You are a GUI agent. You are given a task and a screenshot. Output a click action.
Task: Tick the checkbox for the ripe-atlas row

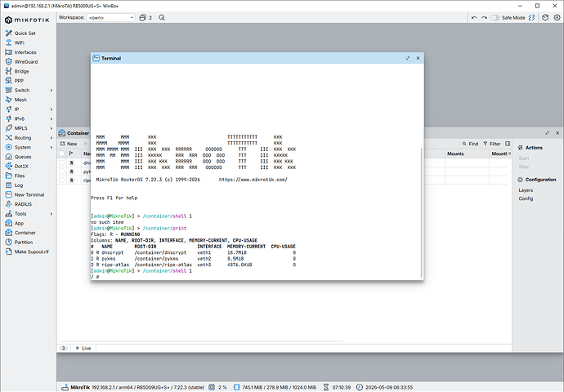62,180
